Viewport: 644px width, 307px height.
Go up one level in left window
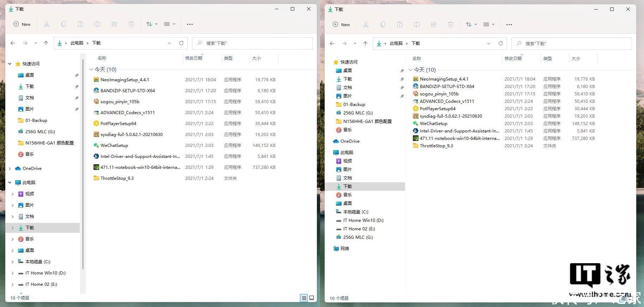click(x=46, y=43)
